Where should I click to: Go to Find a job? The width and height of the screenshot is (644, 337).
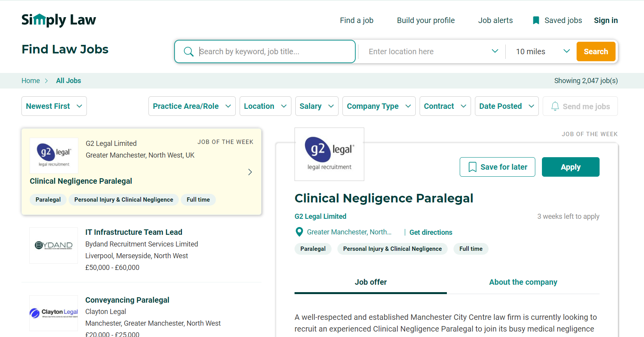(356, 20)
